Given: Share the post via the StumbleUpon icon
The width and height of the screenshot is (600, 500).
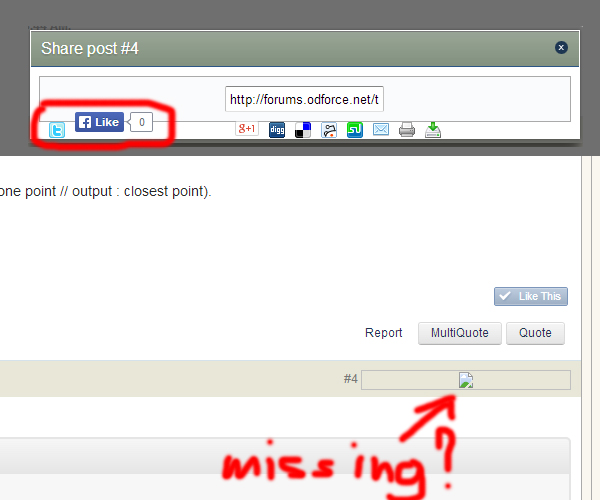Looking at the screenshot, I should coord(355,130).
